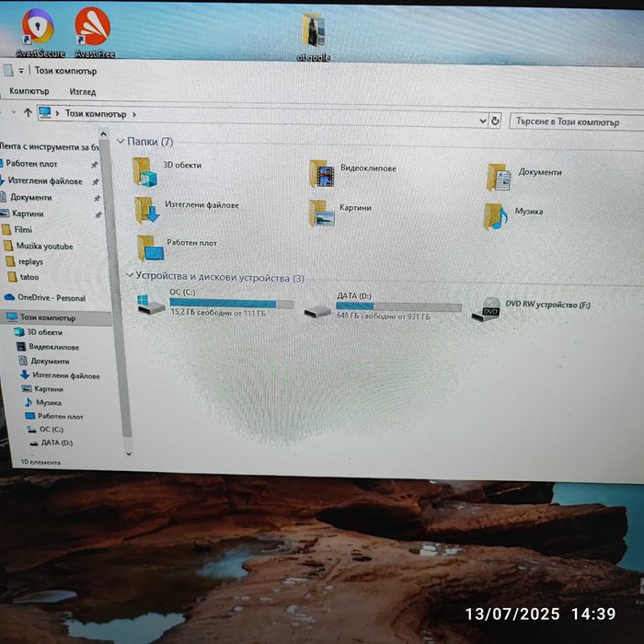This screenshot has height=644, width=644.
Task: Click the DVD RW устройство (F:) drive icon
Action: 486,310
